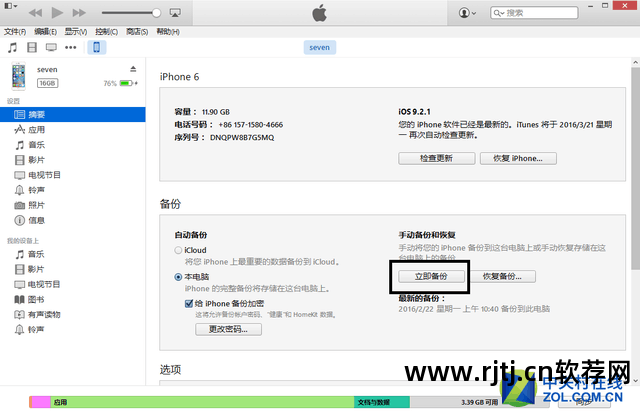The width and height of the screenshot is (640, 418).
Task: Select 电视节目 under settings section
Action: click(x=73, y=175)
